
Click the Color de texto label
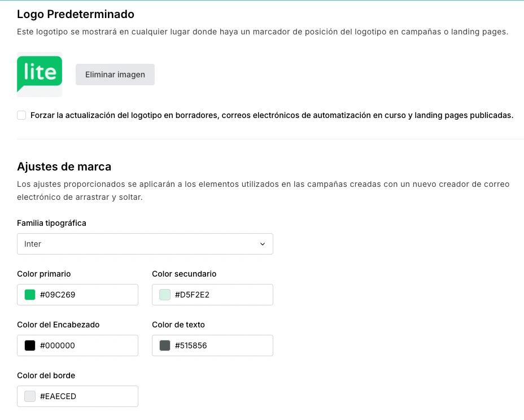click(x=178, y=325)
